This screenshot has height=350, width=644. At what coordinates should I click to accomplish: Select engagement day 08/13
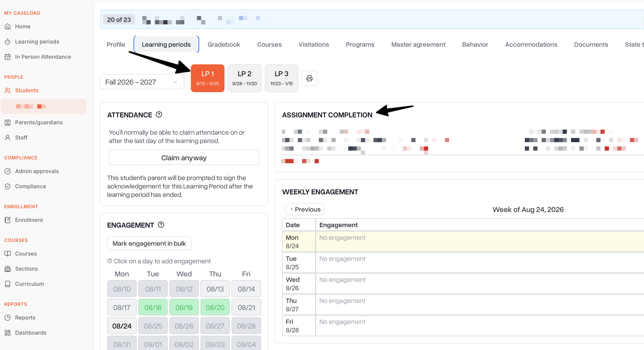point(215,289)
